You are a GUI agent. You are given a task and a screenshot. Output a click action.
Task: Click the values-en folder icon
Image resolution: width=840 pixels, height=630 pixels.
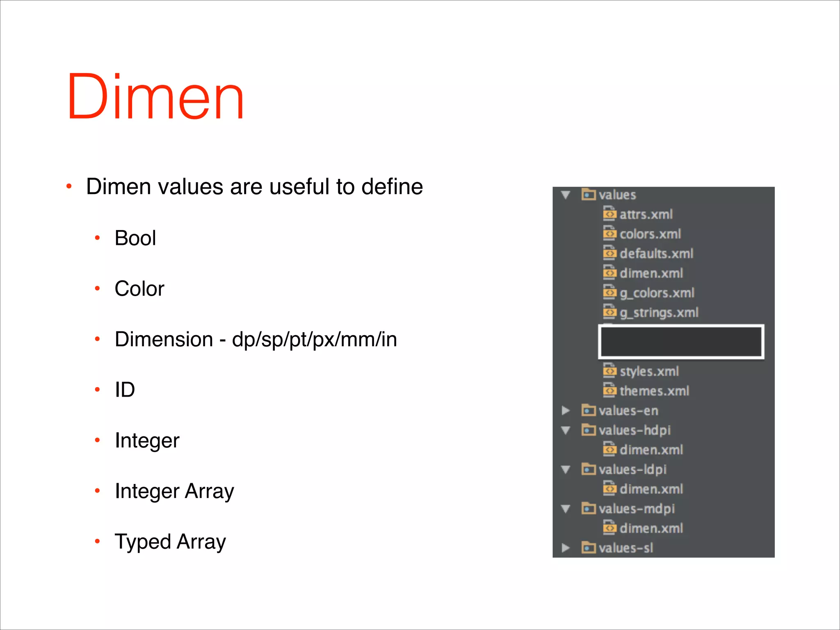coord(589,410)
